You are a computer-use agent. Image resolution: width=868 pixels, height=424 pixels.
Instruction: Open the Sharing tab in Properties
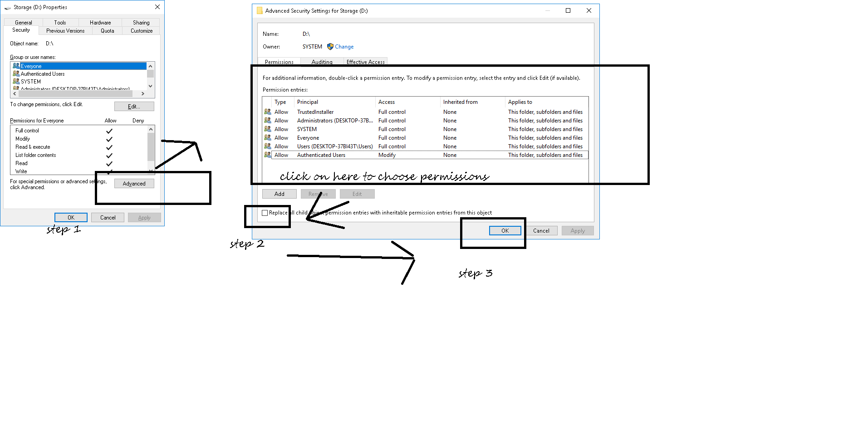[x=141, y=23]
